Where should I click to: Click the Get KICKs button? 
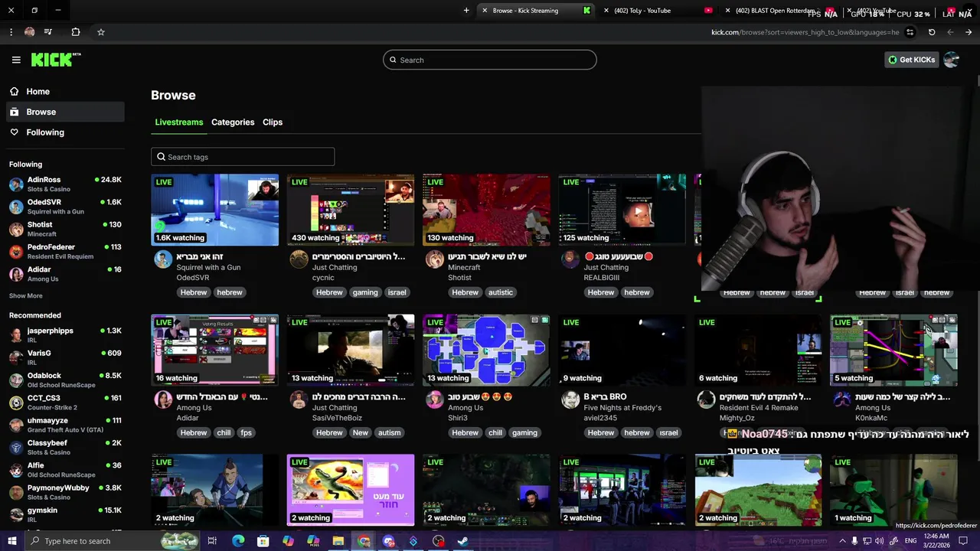click(x=911, y=60)
